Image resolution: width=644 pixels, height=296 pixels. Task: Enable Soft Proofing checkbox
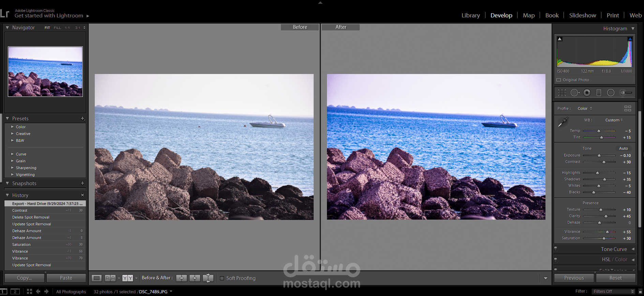[x=222, y=278]
